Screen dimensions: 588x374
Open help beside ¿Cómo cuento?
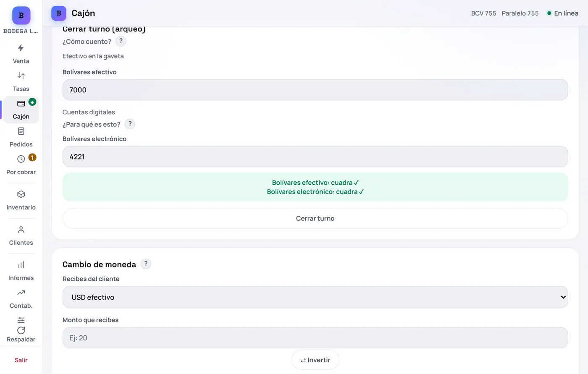click(x=121, y=41)
